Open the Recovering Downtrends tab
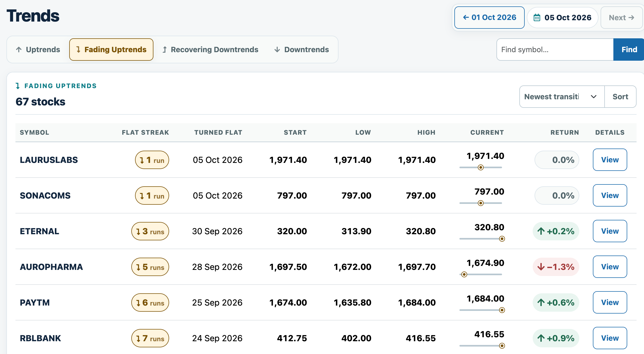The height and width of the screenshot is (354, 644). [x=210, y=50]
